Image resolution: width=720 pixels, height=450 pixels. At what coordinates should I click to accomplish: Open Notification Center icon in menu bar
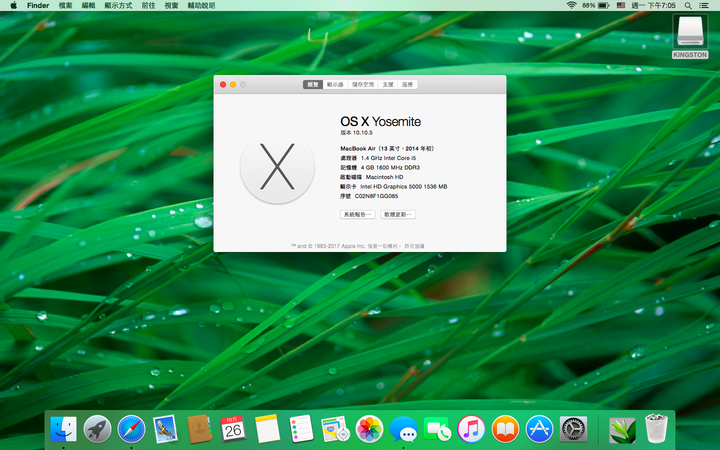pos(703,6)
